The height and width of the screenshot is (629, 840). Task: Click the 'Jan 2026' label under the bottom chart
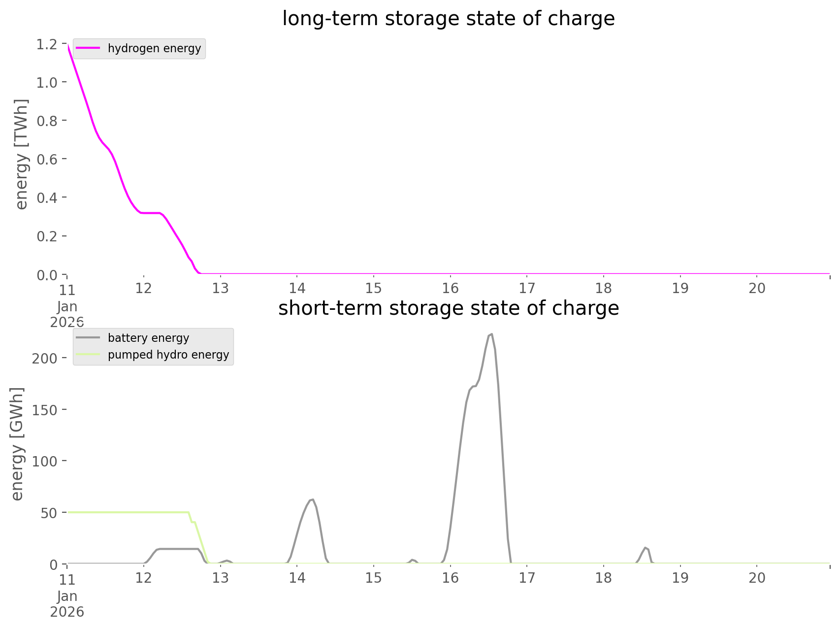(67, 604)
